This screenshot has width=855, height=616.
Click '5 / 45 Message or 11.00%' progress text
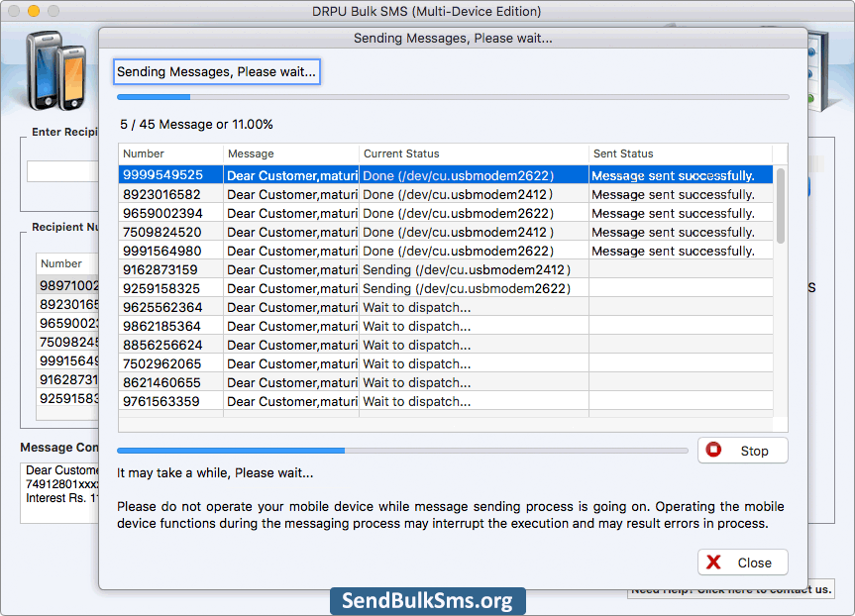point(196,125)
